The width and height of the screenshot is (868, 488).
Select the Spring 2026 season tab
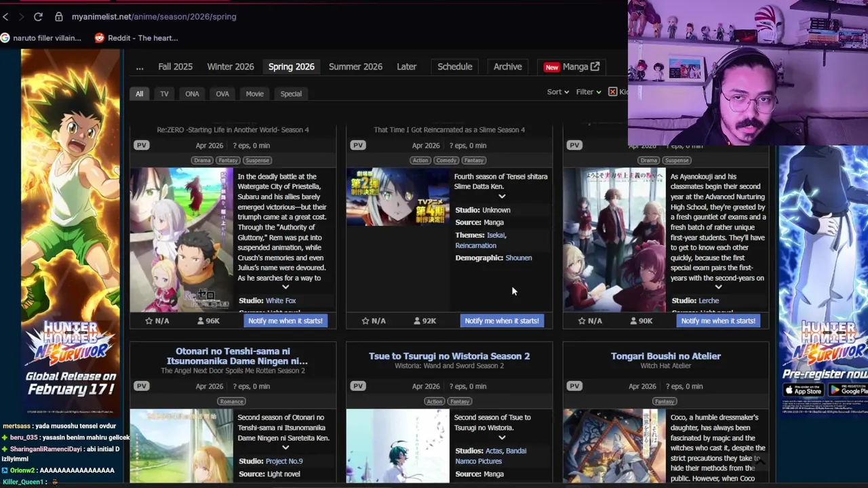[291, 67]
